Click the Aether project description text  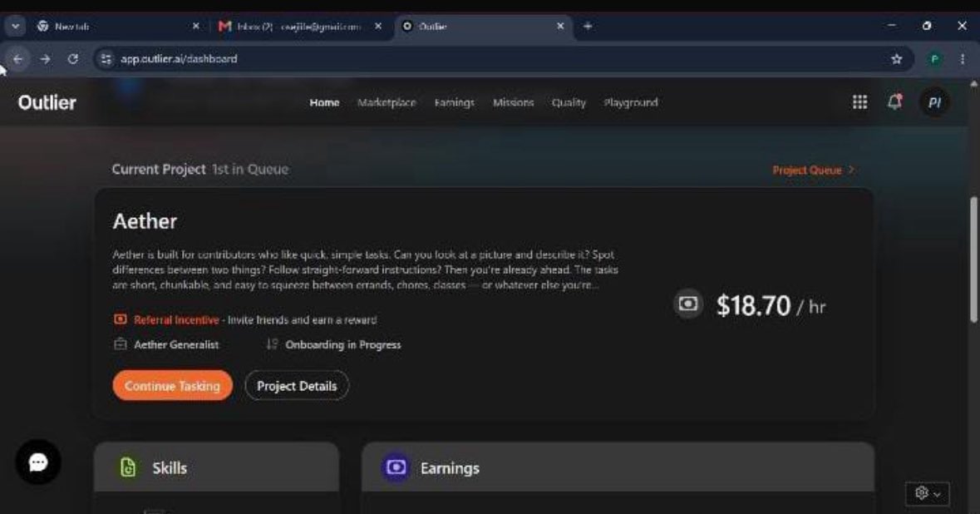pyautogui.click(x=366, y=269)
